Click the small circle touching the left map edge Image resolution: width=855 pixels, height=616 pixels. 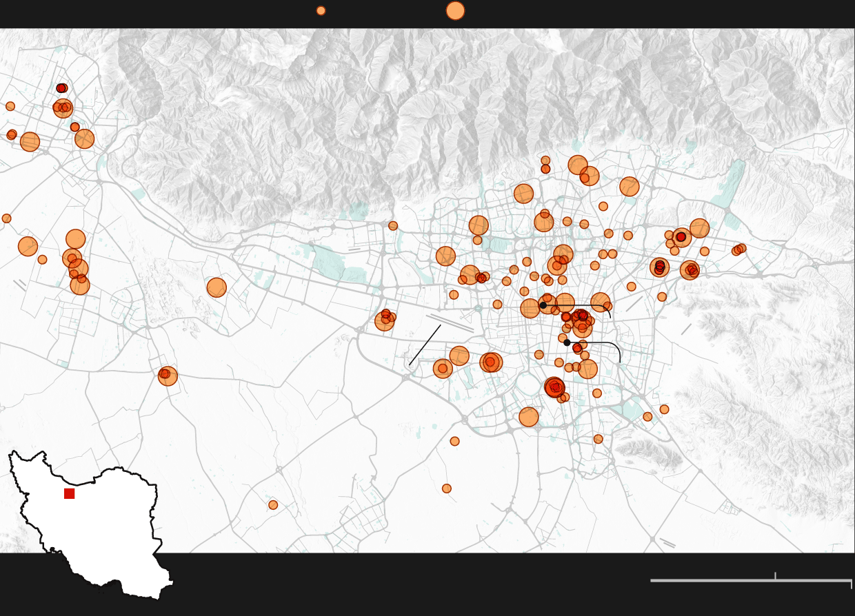pyautogui.click(x=6, y=218)
